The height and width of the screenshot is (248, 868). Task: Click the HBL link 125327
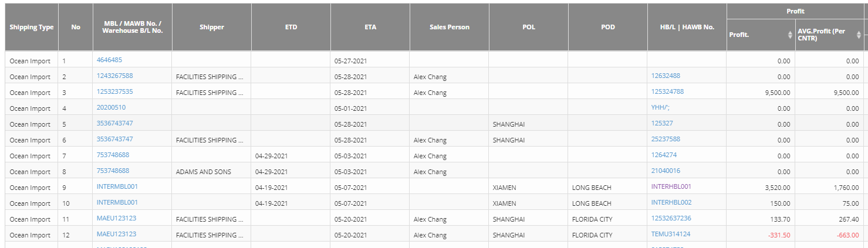662,123
